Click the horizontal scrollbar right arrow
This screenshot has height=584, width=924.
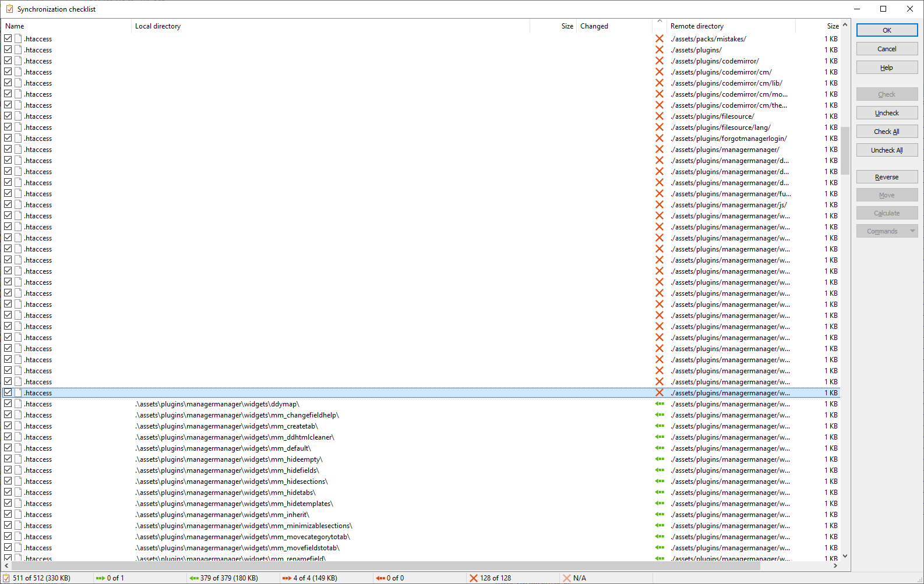[835, 565]
